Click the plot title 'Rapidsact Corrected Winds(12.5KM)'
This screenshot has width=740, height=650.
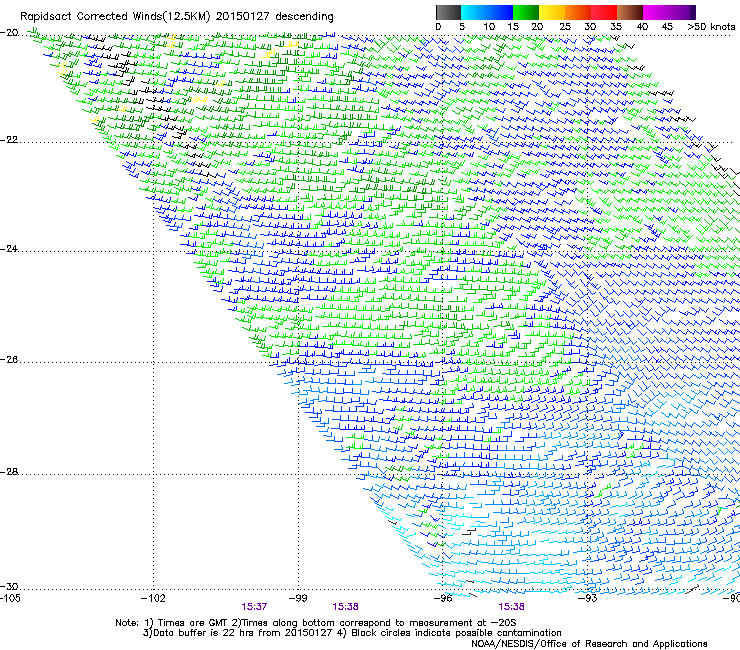115,17
